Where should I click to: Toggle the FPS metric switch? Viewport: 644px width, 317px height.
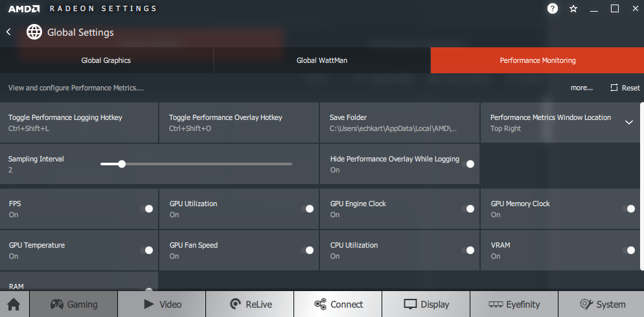click(x=146, y=209)
